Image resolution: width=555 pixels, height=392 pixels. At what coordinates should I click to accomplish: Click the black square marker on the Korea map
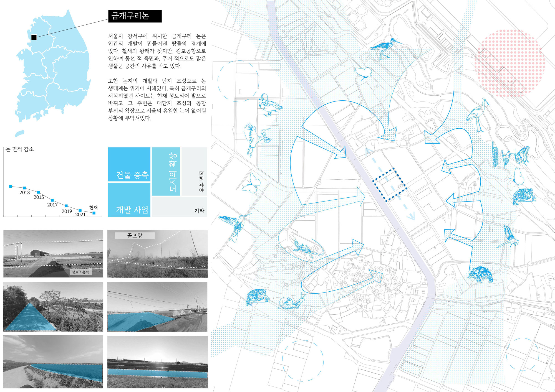pos(34,37)
